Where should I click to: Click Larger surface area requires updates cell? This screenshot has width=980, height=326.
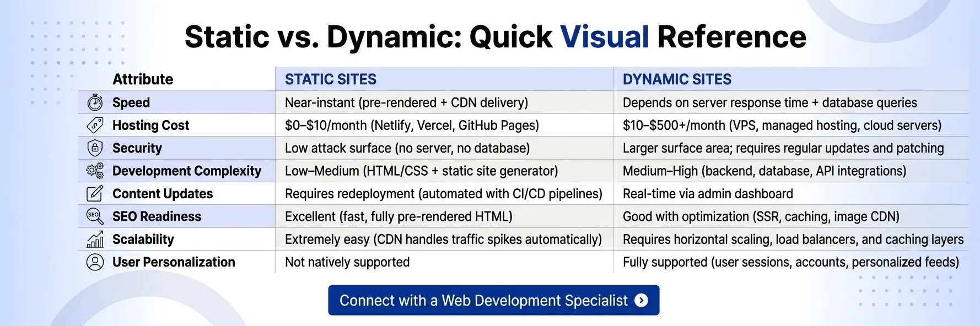coord(783,148)
